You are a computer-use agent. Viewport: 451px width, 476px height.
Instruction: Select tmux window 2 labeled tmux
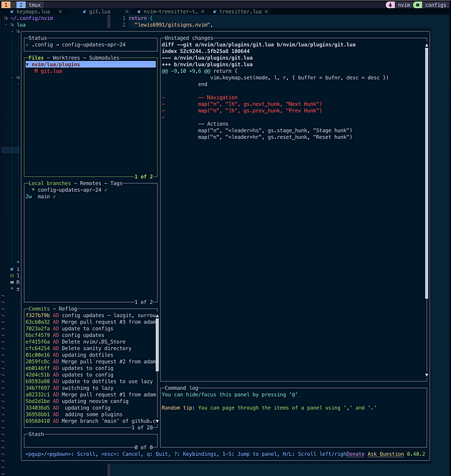pyautogui.click(x=30, y=5)
